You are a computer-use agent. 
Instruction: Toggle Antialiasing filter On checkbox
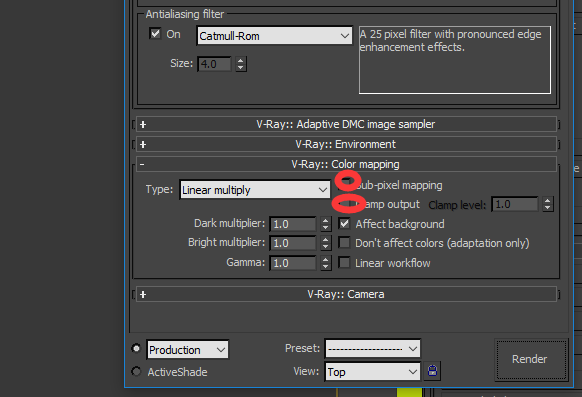tap(155, 34)
